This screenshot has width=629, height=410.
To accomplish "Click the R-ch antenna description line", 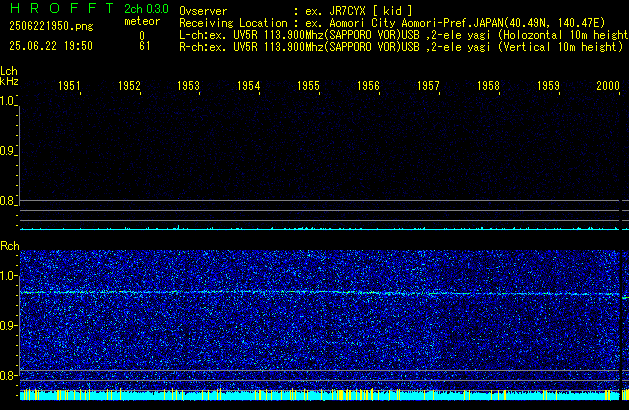I will (x=401, y=47).
